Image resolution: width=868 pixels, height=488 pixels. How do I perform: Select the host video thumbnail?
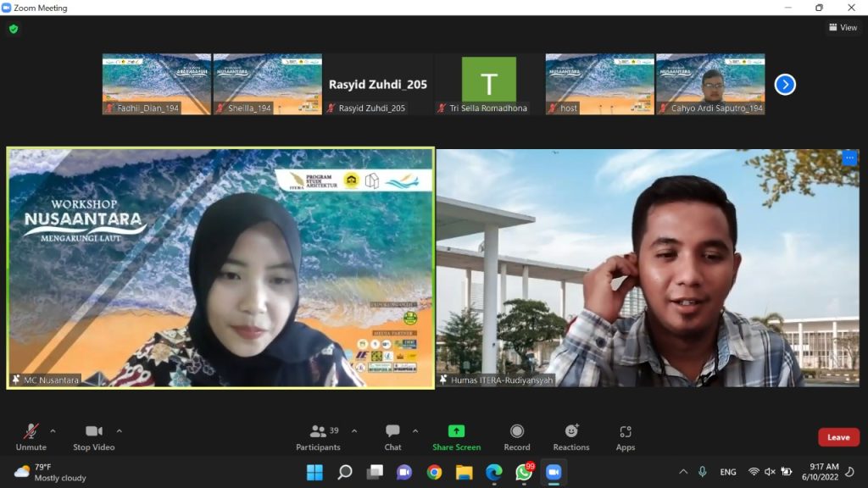pyautogui.click(x=599, y=84)
